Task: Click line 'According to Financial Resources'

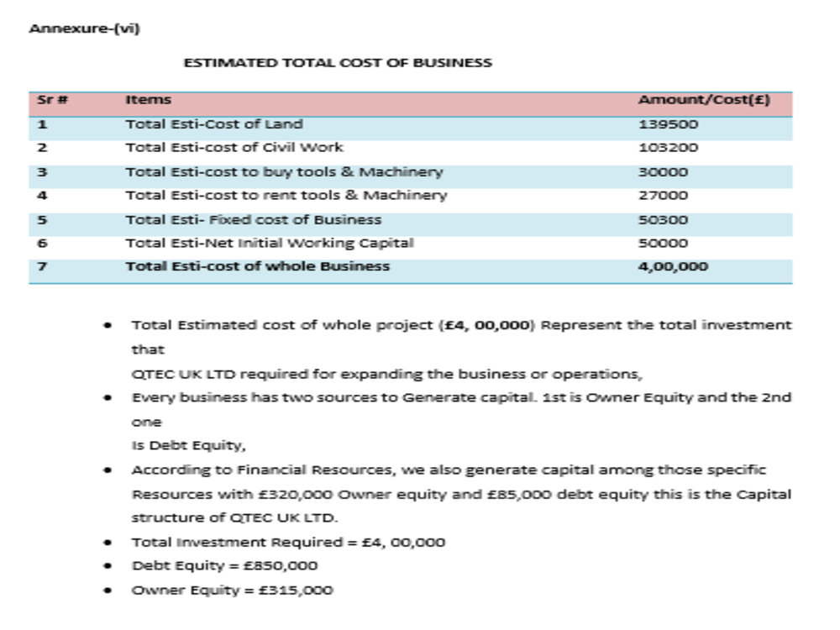Action: click(449, 470)
